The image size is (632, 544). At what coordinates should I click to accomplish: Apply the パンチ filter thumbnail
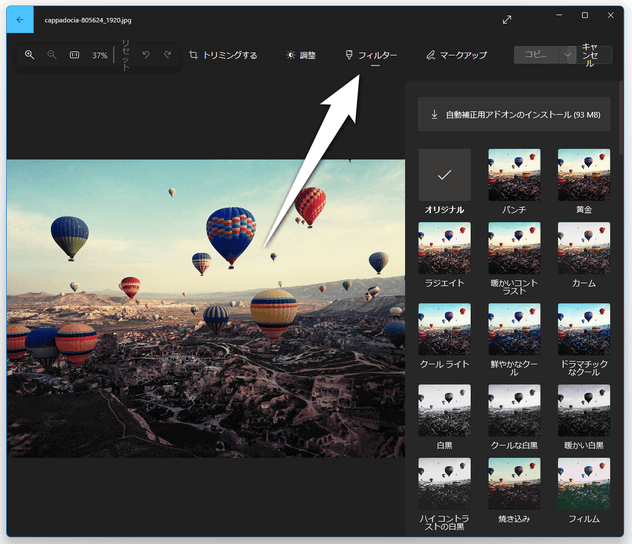point(514,175)
